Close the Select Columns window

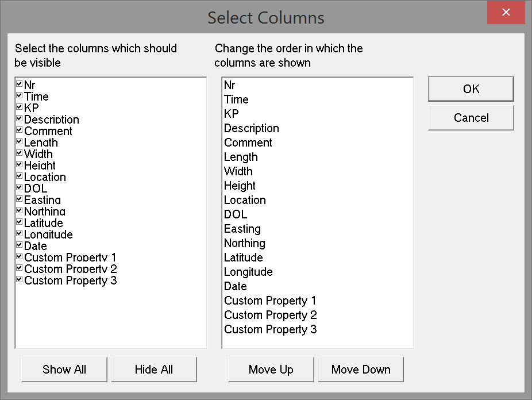click(506, 12)
